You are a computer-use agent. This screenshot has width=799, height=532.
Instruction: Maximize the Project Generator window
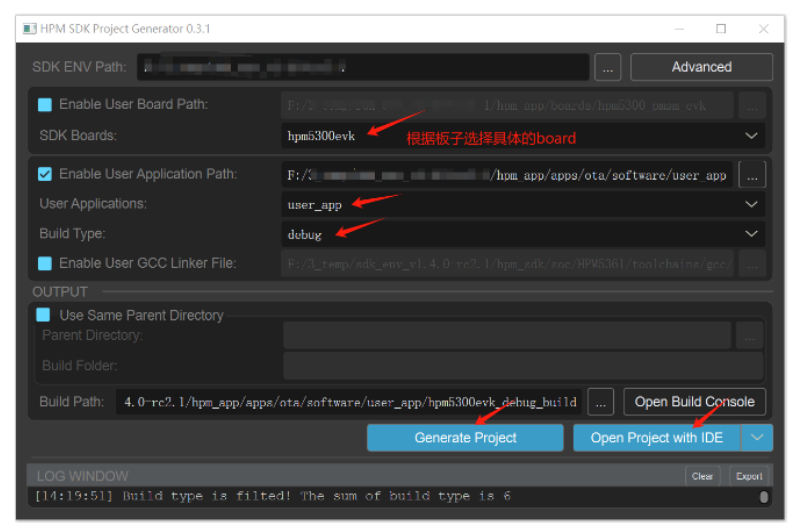(721, 29)
